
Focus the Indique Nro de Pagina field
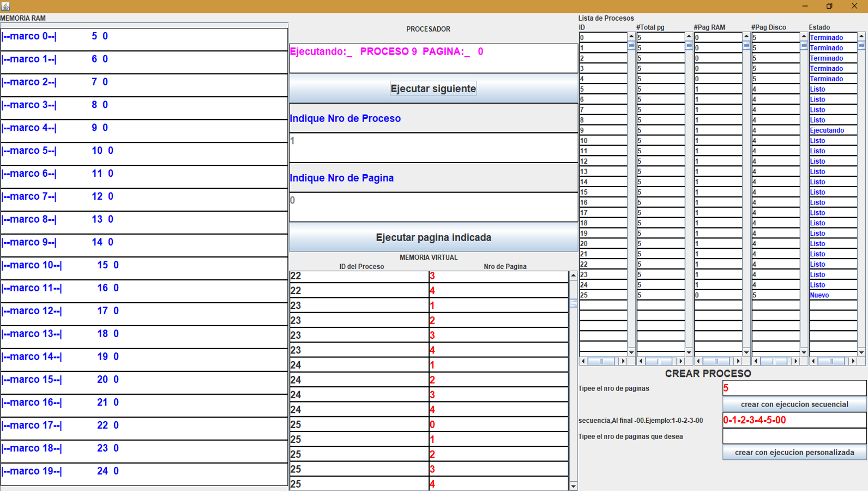(433, 207)
